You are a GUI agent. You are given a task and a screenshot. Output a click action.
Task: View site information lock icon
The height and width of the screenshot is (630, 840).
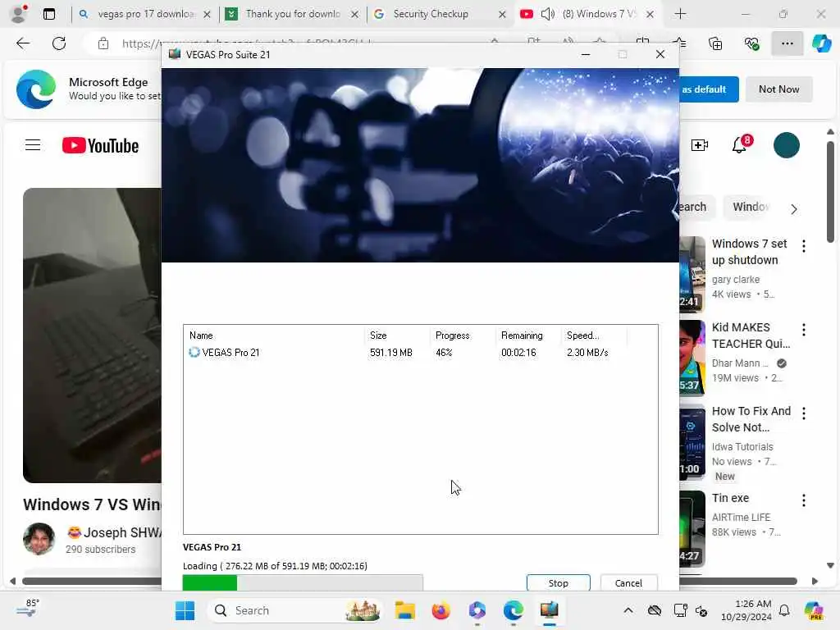point(103,43)
